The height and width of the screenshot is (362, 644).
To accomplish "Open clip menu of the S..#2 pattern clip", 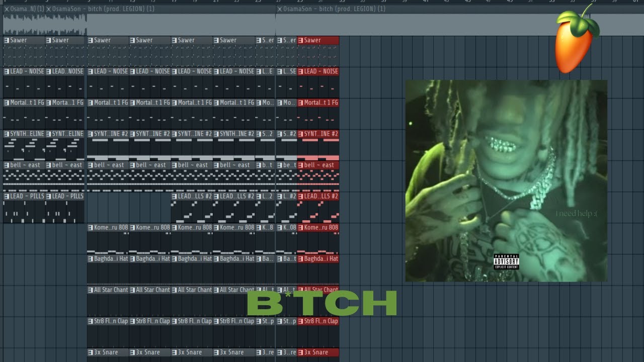I will tap(280, 134).
